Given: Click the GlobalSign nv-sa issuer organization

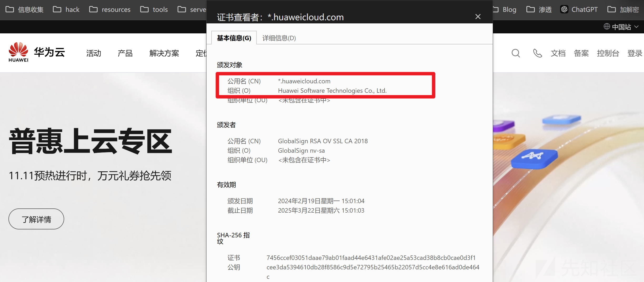Looking at the screenshot, I should [x=301, y=151].
